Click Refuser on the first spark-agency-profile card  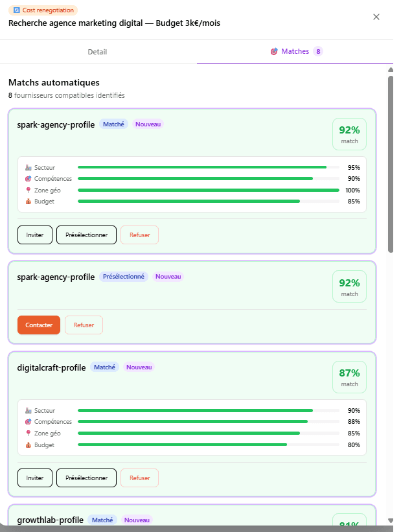click(x=139, y=235)
